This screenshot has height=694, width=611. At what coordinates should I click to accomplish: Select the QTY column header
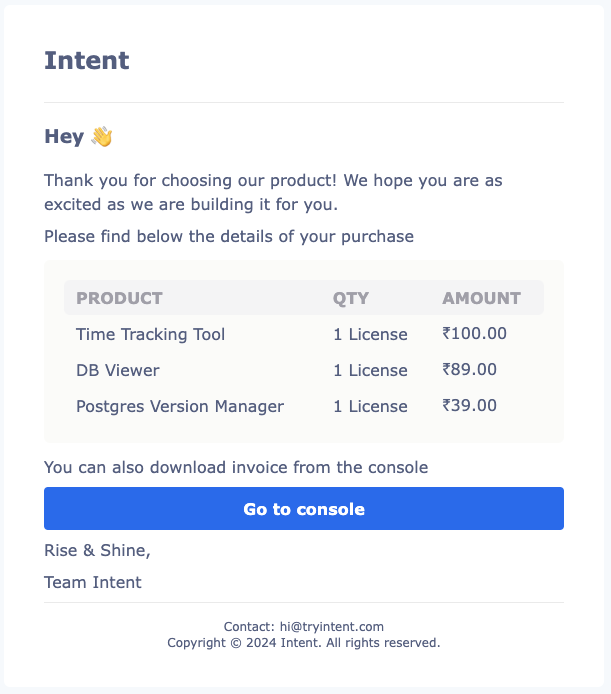[351, 298]
